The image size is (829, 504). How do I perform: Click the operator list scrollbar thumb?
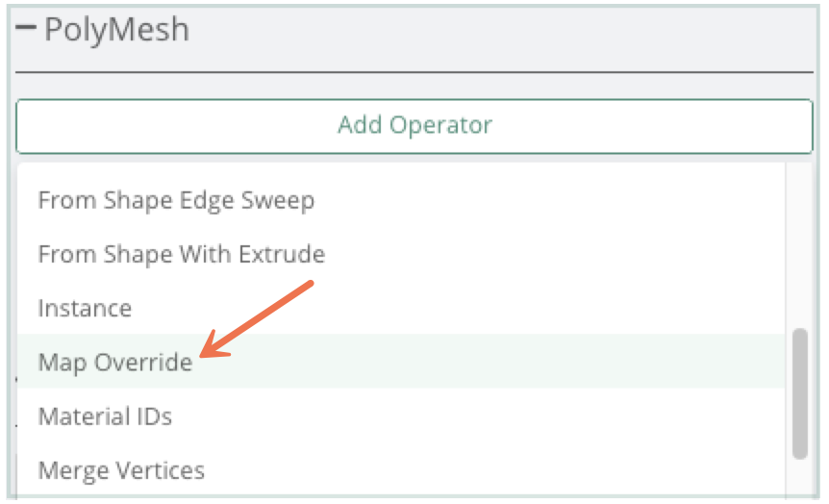(x=799, y=393)
